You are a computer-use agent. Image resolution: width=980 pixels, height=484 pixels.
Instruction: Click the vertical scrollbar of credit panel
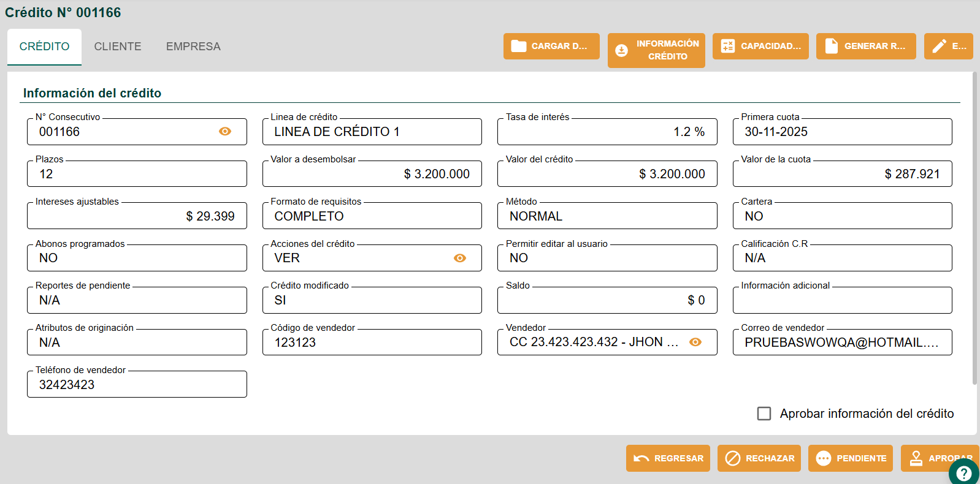[974, 228]
